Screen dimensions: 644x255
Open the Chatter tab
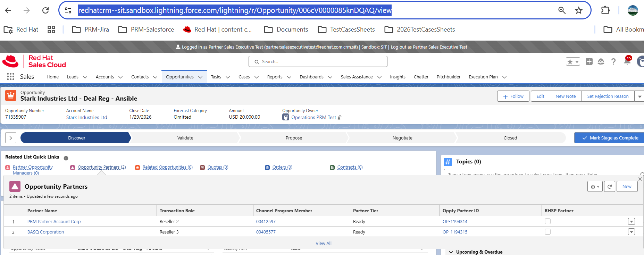pos(421,77)
